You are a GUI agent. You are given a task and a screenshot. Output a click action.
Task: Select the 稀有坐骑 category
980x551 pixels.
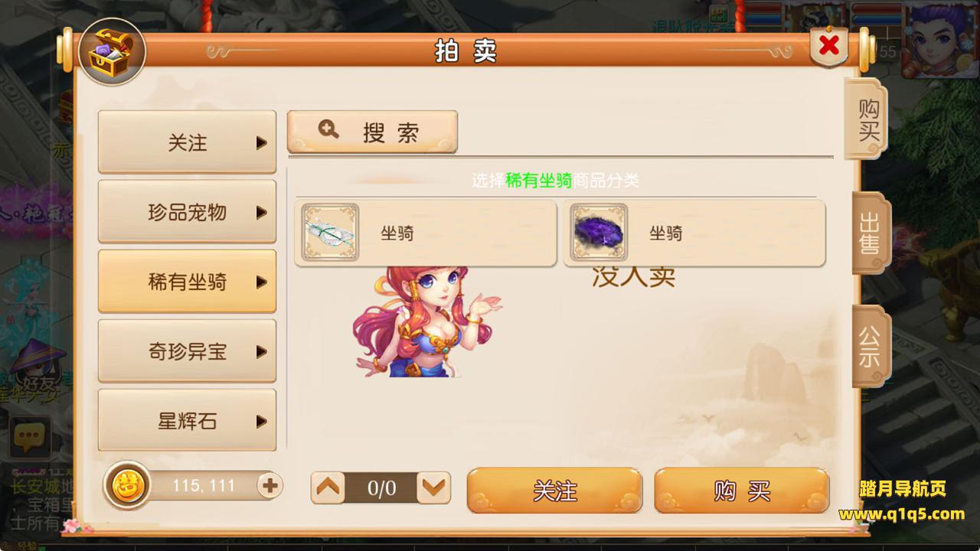[187, 282]
